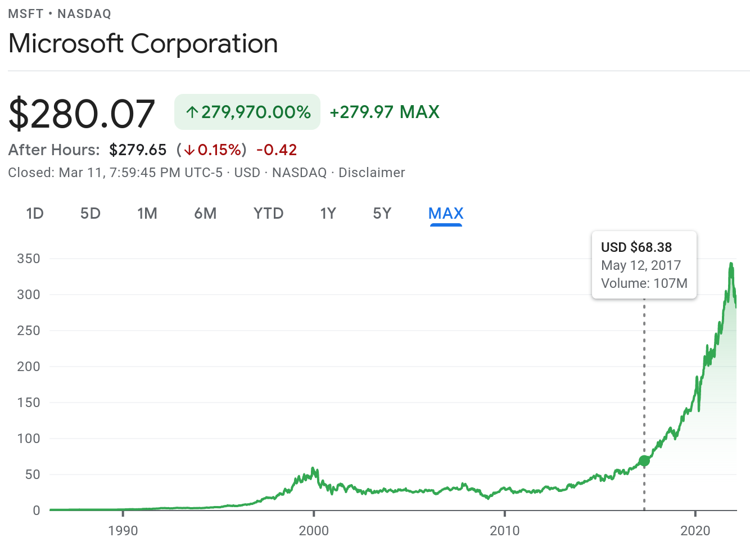Show the 1M price history
The width and height of the screenshot is (750, 560).
(x=147, y=214)
